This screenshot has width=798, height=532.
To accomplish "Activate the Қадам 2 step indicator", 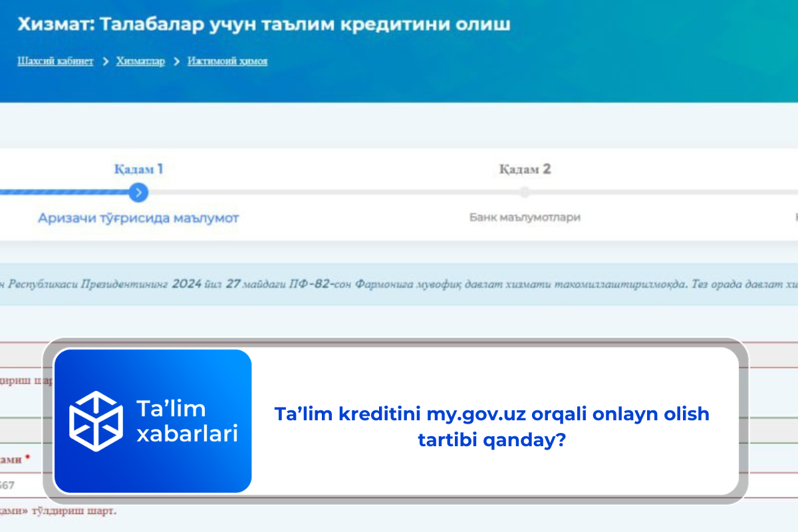I will coord(525,169).
